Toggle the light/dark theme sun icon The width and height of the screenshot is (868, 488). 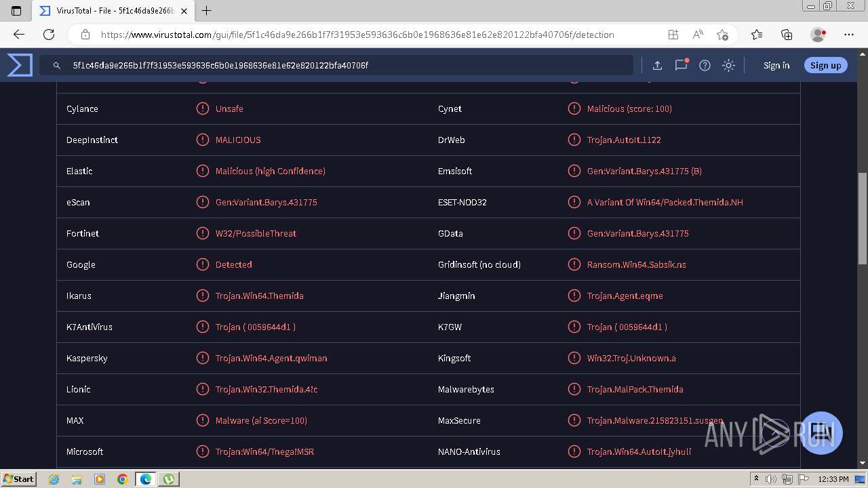coord(728,66)
